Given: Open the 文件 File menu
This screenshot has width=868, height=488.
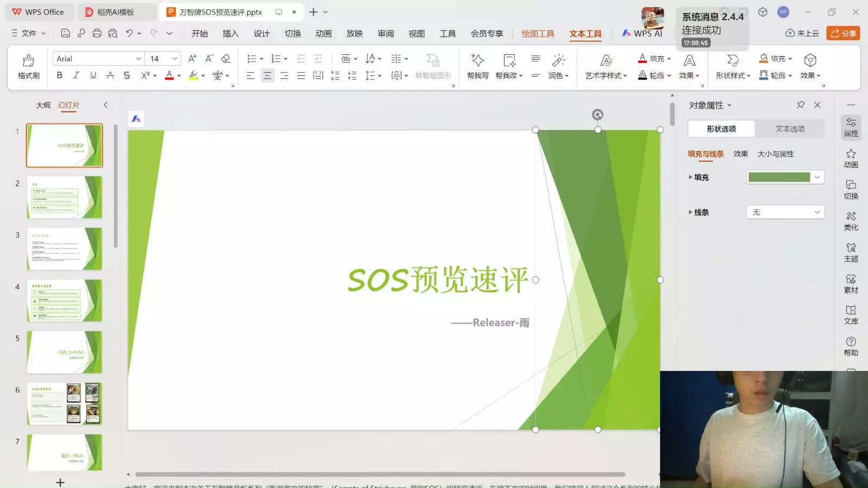Looking at the screenshot, I should (28, 33).
